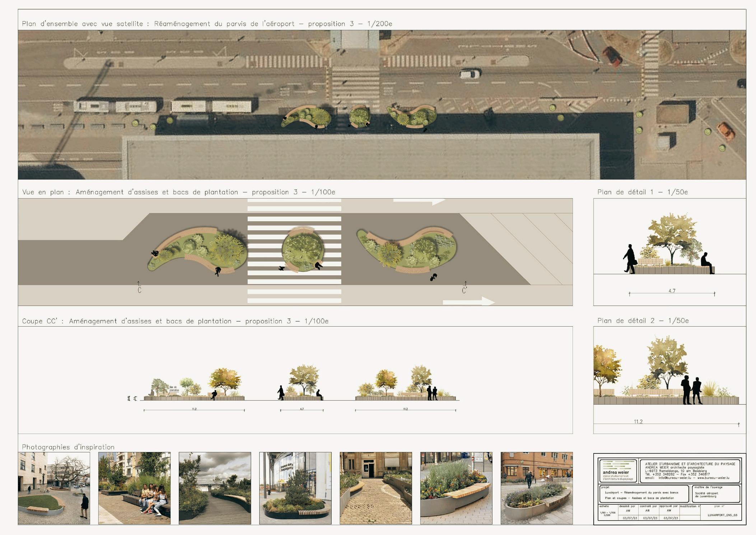Click the section marker C' on the plan

[465, 290]
